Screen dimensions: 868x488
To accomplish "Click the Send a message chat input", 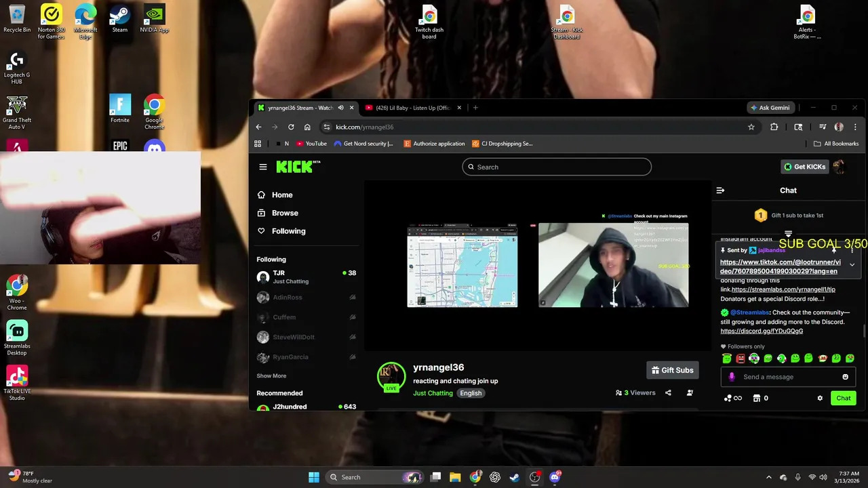I will [788, 377].
